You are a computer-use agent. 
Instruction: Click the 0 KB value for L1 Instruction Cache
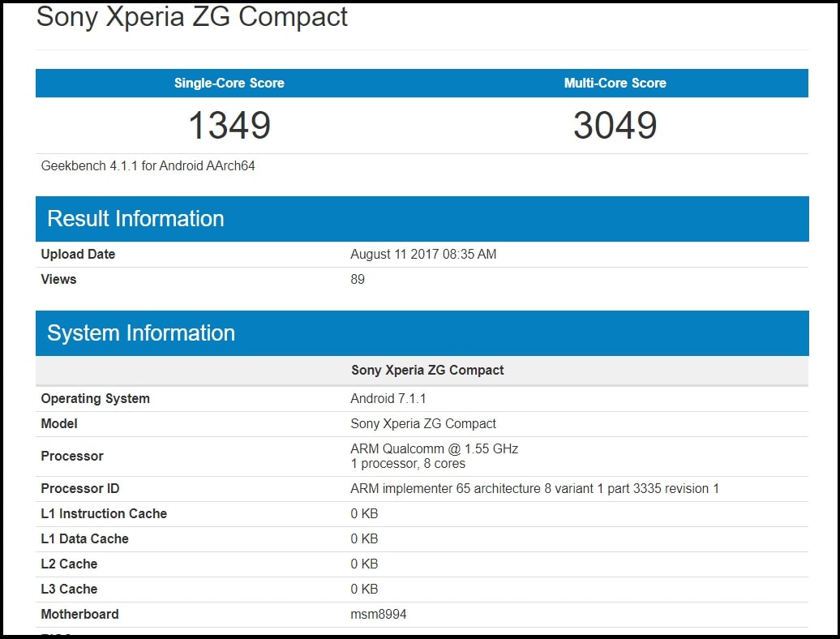click(x=364, y=513)
